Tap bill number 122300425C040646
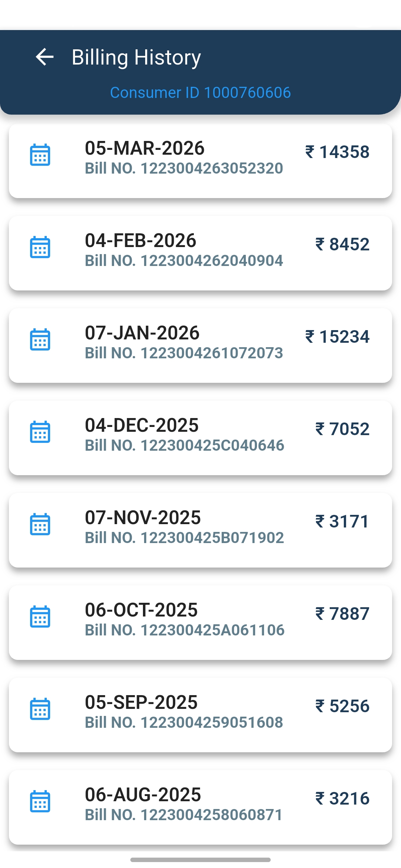401x868 pixels. (185, 445)
